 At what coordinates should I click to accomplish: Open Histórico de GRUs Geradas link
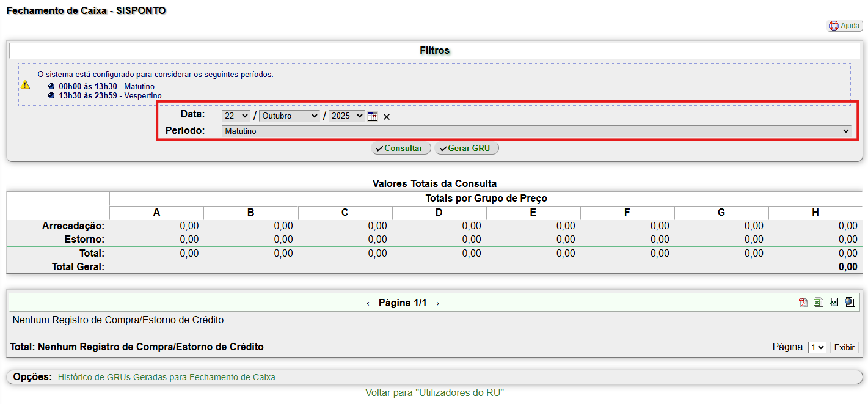(x=166, y=377)
